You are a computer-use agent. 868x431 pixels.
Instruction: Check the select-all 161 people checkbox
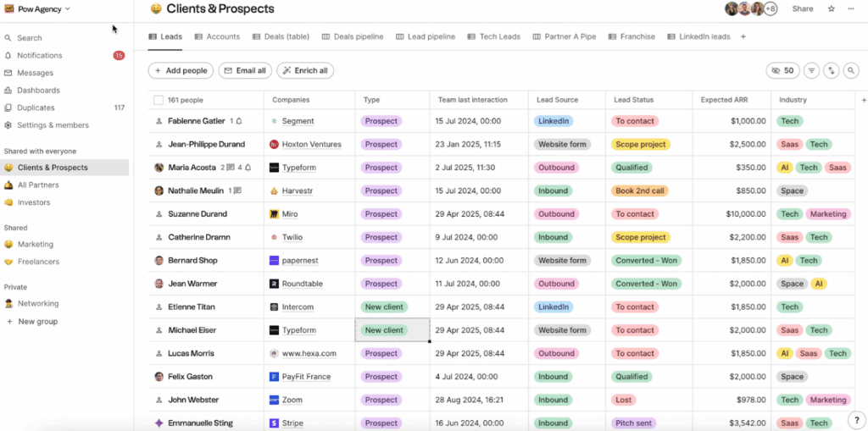159,100
